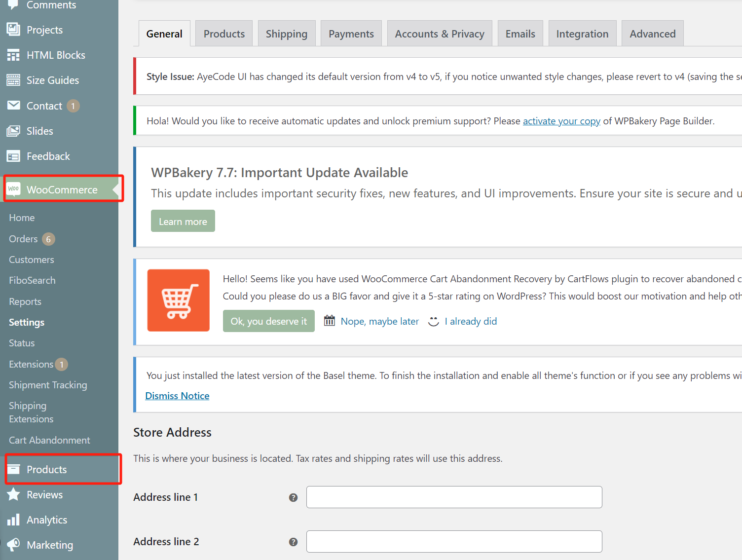Click the 'Learn more' button for WPBakery
This screenshot has height=560, width=742.
[x=183, y=221]
